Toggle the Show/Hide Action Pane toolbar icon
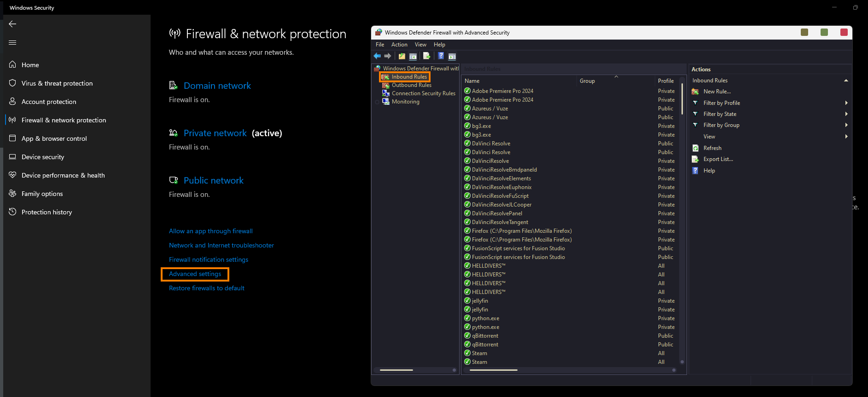 [x=452, y=56]
